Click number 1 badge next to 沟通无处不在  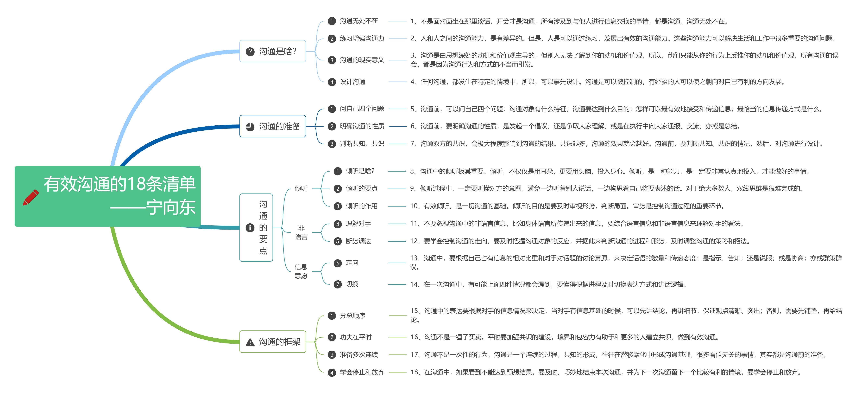[x=332, y=21]
